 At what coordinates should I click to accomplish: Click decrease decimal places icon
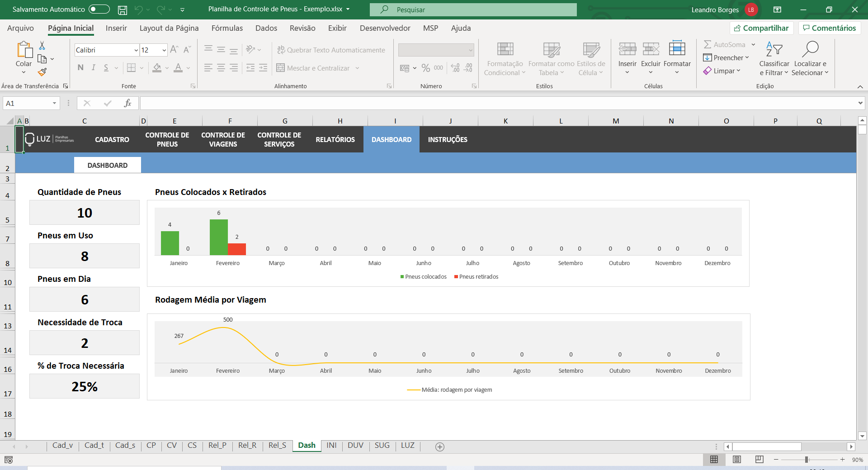[468, 68]
